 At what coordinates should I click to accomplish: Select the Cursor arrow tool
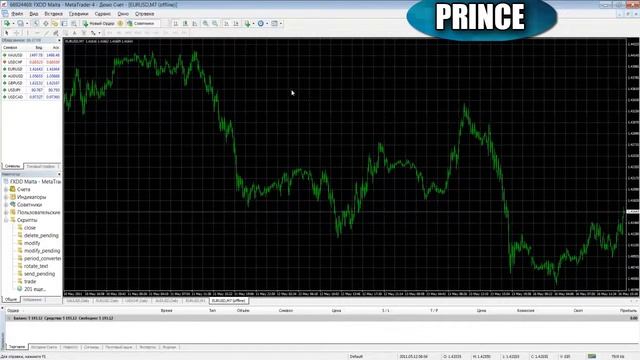(x=7, y=33)
